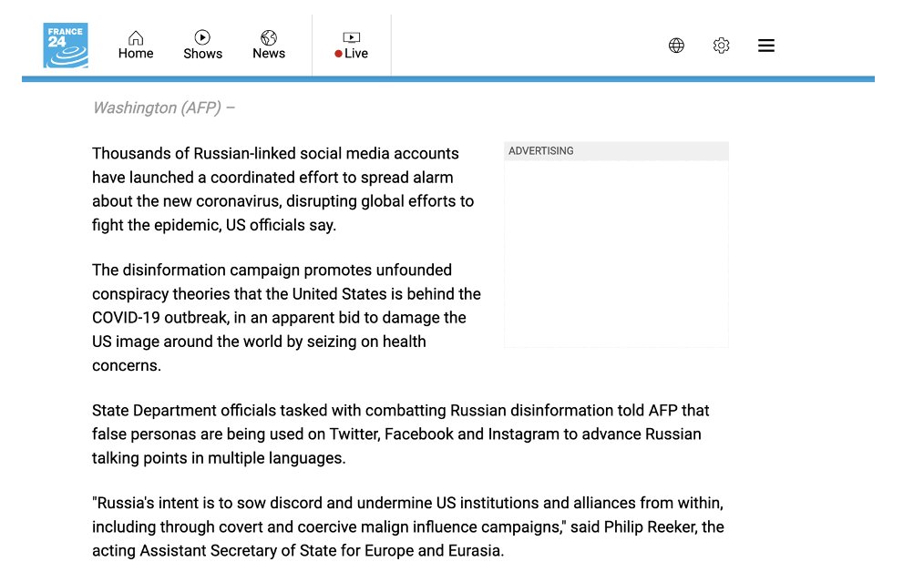Click the globe icon above News
Image resolution: width=924 pixels, height=572 pixels.
click(269, 37)
